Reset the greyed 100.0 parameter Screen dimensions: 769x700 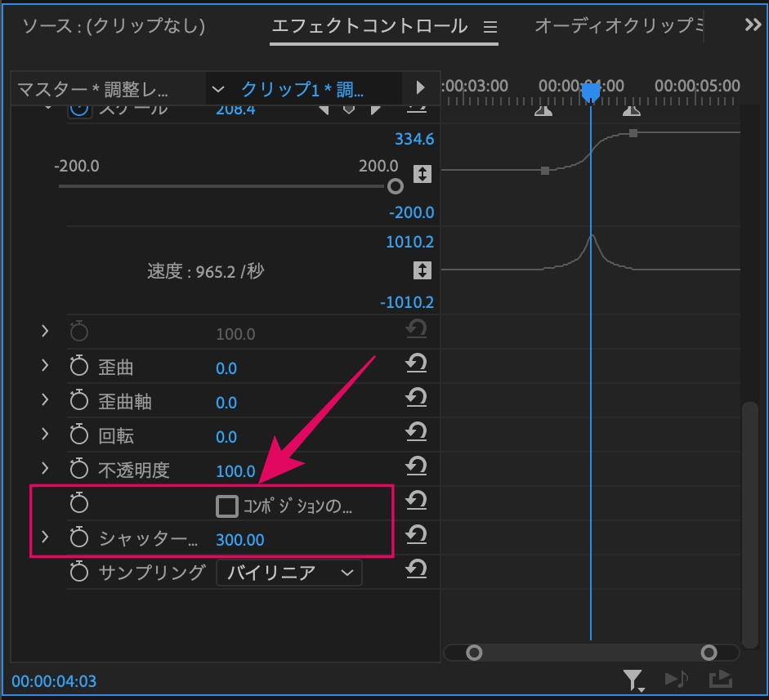click(416, 329)
